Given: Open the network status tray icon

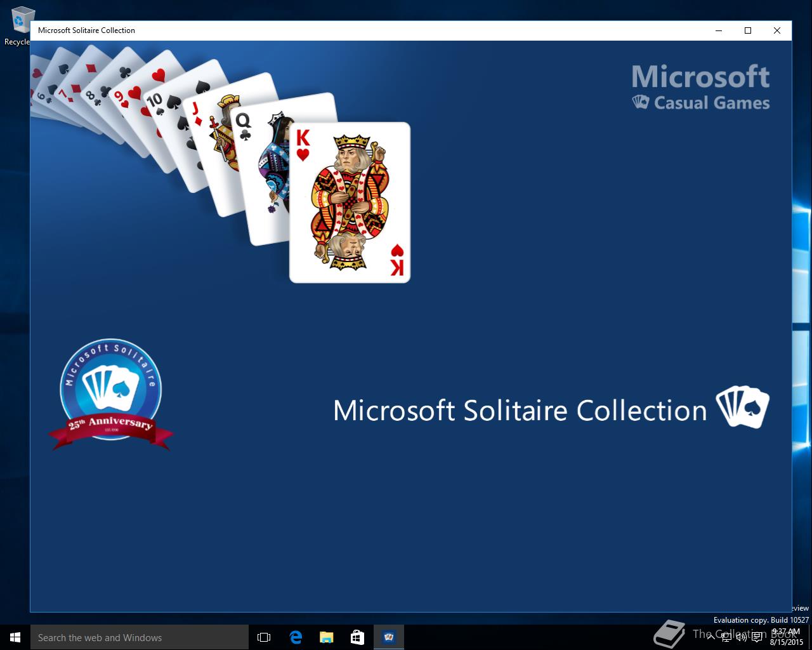Looking at the screenshot, I should [726, 637].
